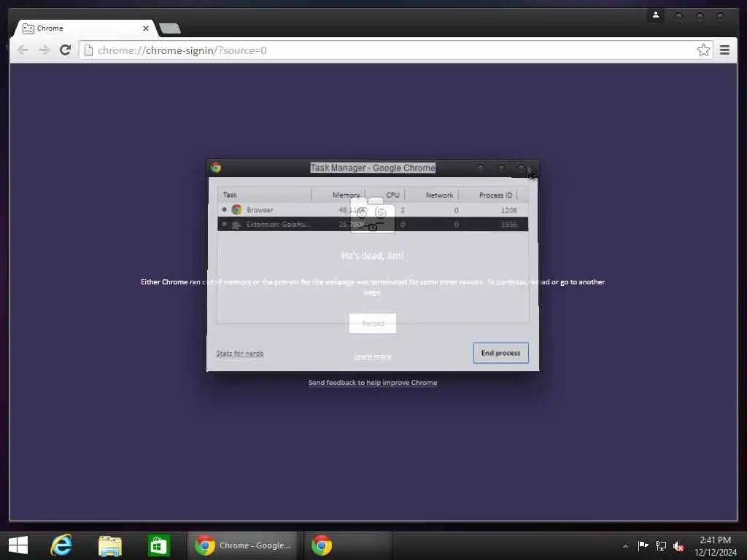Sort Task Manager by Process ID column

pos(488,195)
